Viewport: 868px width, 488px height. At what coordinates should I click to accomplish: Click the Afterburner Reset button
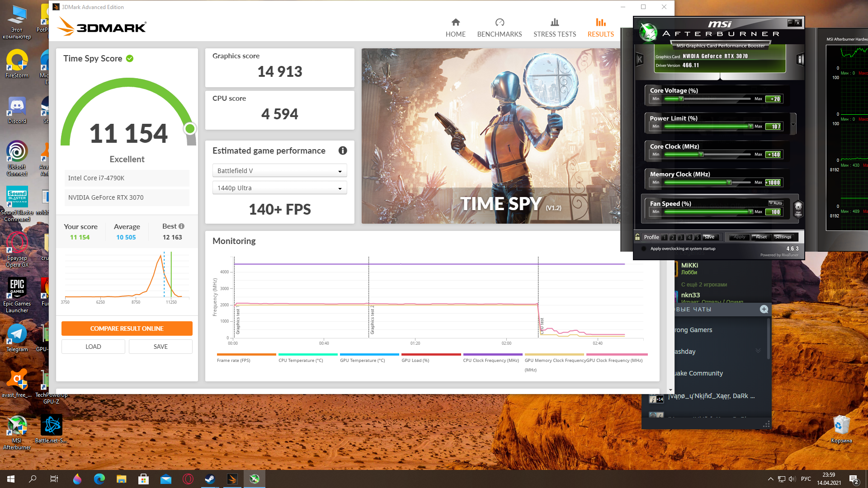[761, 237]
